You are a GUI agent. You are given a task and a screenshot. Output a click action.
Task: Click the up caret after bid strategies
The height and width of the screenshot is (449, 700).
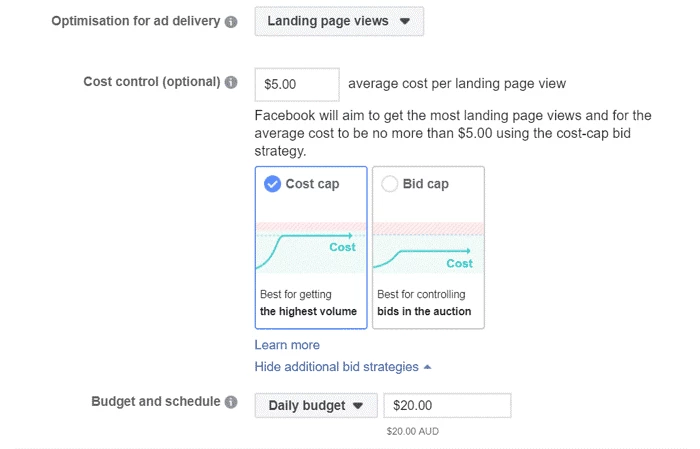tap(427, 367)
